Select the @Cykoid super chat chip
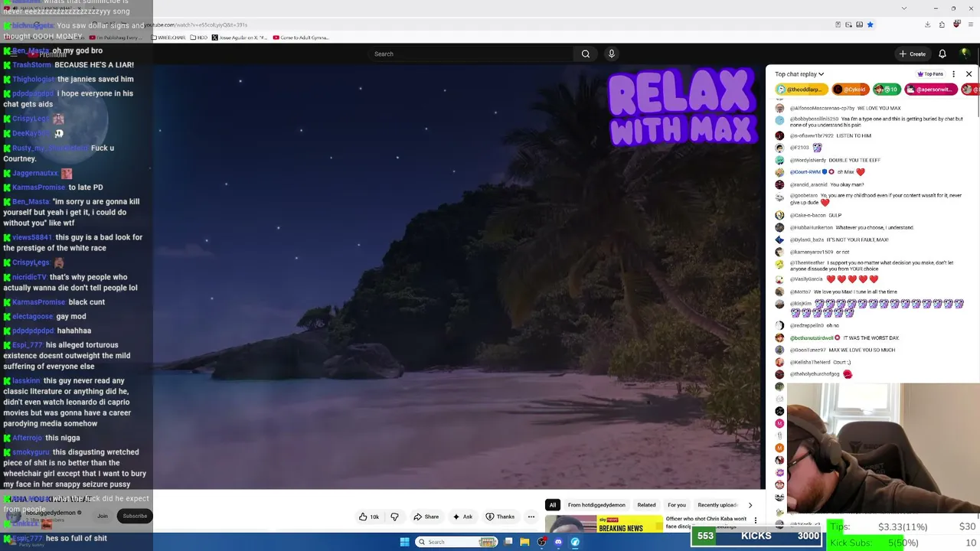Screen dimensions: 980x551 (850, 90)
